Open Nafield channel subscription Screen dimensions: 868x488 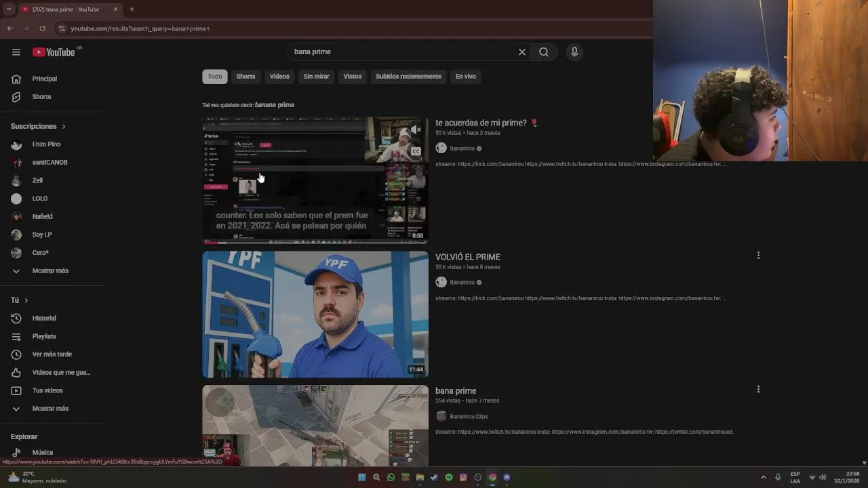52,216
